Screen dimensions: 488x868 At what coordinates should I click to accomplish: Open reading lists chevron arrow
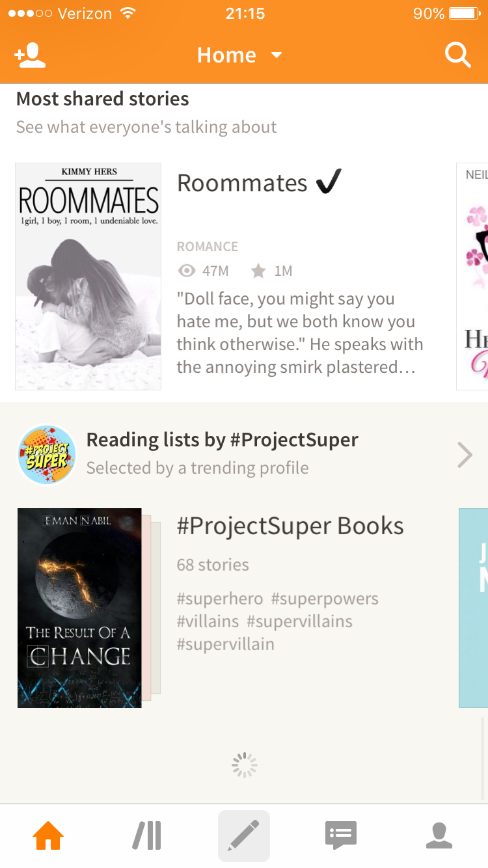tap(465, 455)
